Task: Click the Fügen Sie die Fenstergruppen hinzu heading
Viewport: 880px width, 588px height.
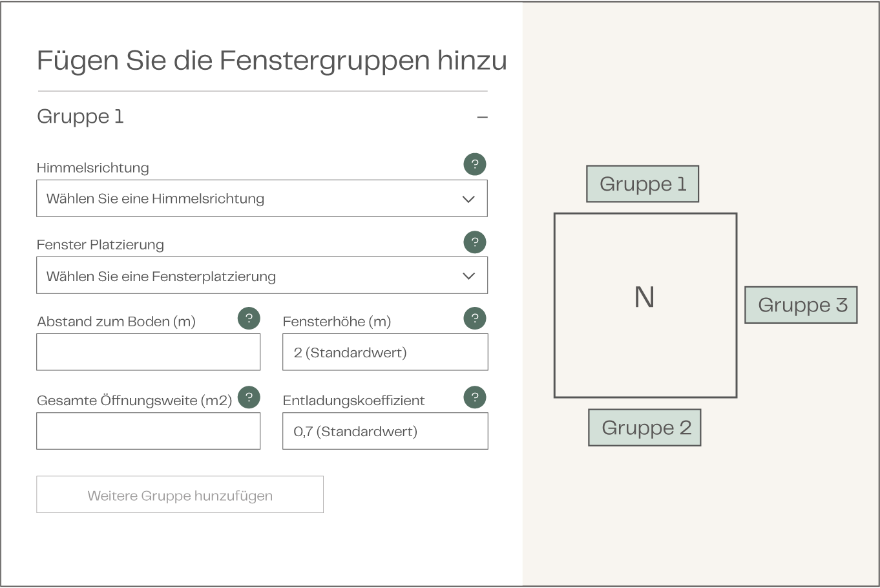Action: point(271,61)
